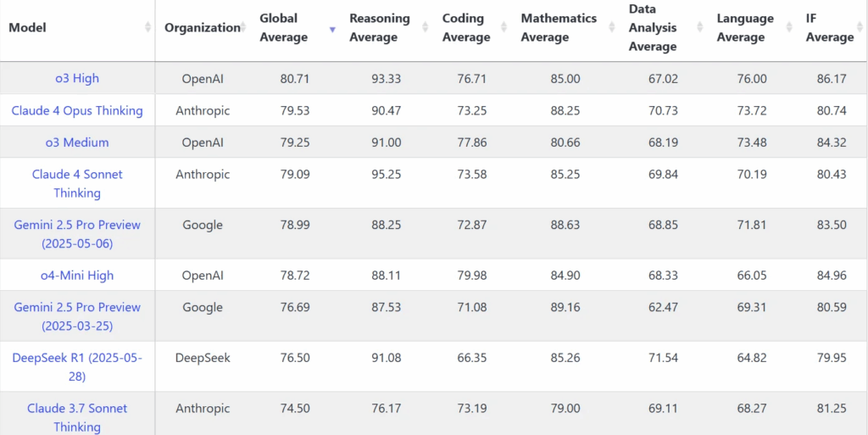Click the Coding Average sort icon
Viewport: 868px width, 435px height.
[504, 27]
